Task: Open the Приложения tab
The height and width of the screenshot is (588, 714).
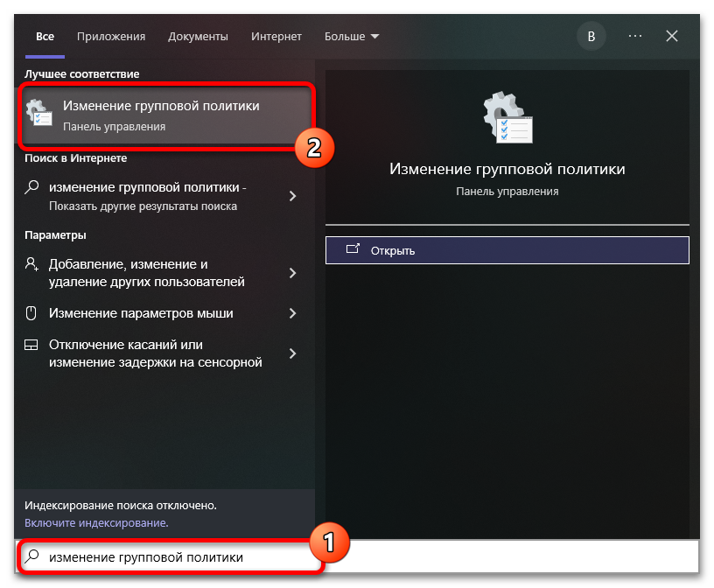Action: pyautogui.click(x=110, y=37)
